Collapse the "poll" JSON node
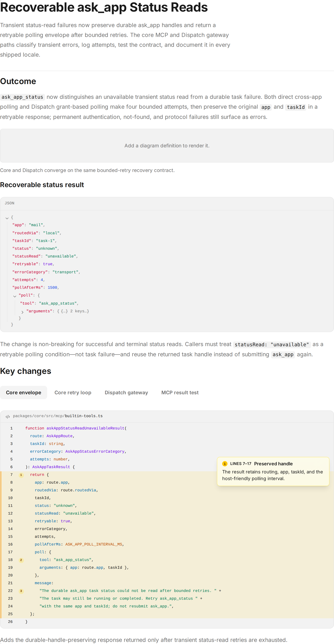 pos(15,296)
